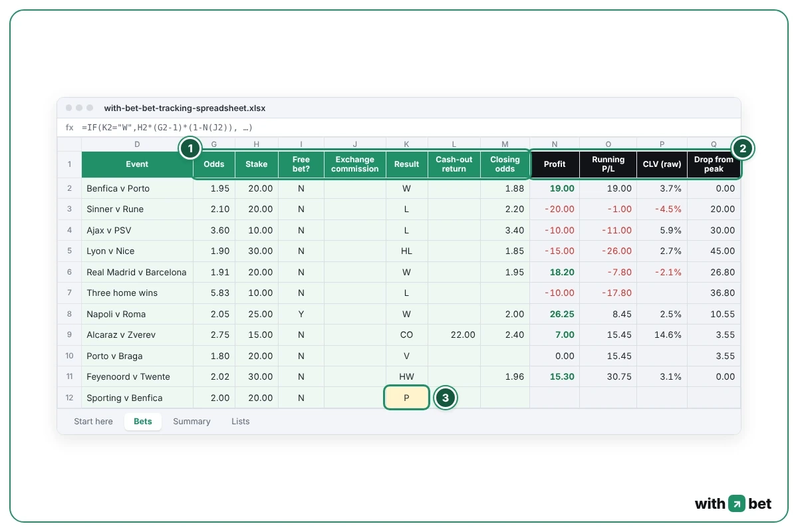This screenshot has width=798, height=532.
Task: Click the 45.00 drop from peak cell
Action: tap(714, 251)
